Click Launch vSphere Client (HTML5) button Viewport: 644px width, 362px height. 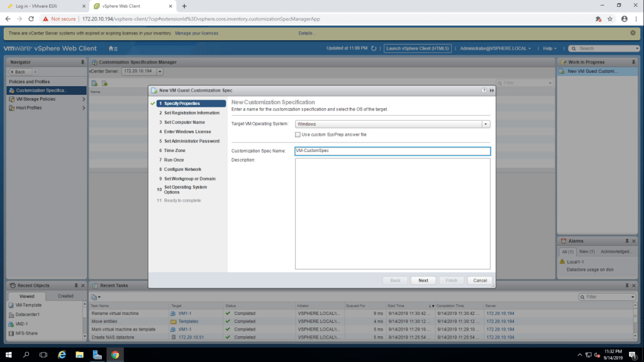coord(418,48)
